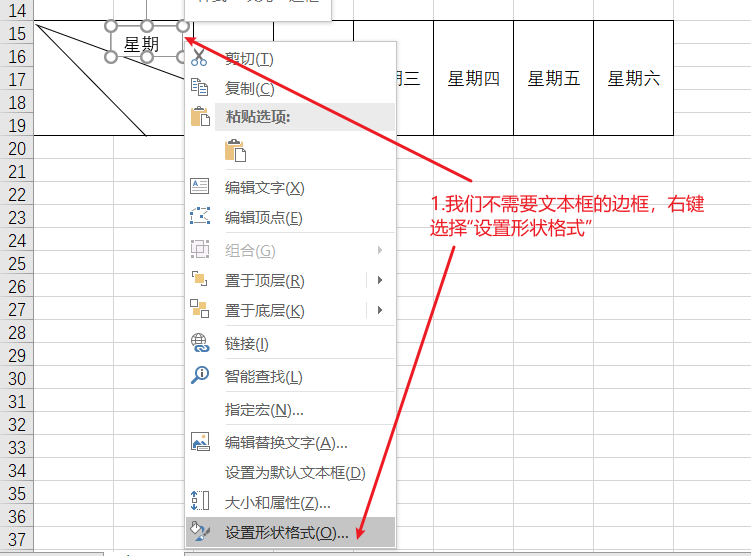This screenshot has width=751, height=556.
Task: Click the clipboard icon beside 粘贴选项
Action: point(200,116)
